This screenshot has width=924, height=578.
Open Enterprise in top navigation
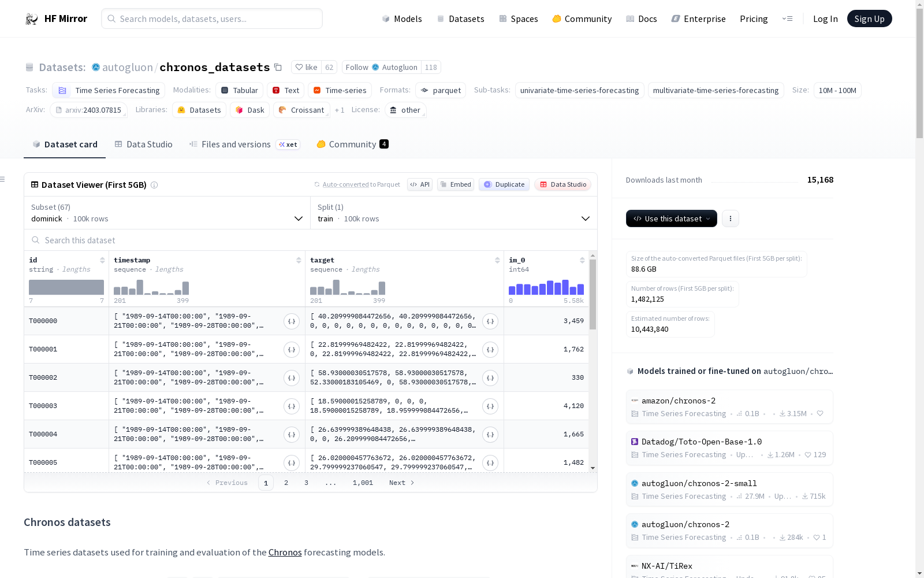tap(698, 18)
